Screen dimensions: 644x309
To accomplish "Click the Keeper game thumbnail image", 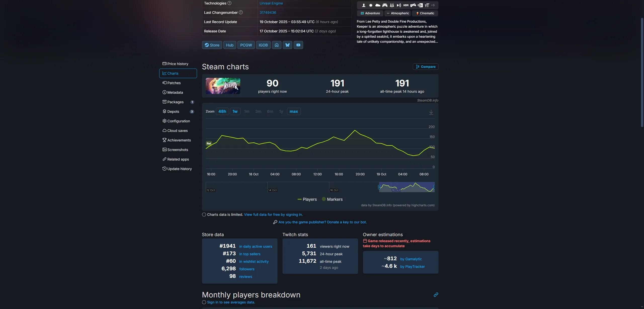I will [223, 86].
